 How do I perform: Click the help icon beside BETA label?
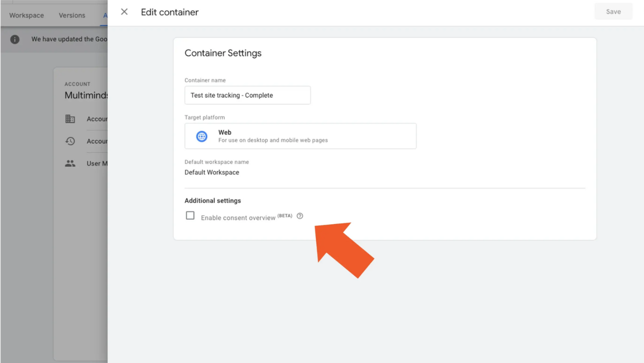pos(300,216)
